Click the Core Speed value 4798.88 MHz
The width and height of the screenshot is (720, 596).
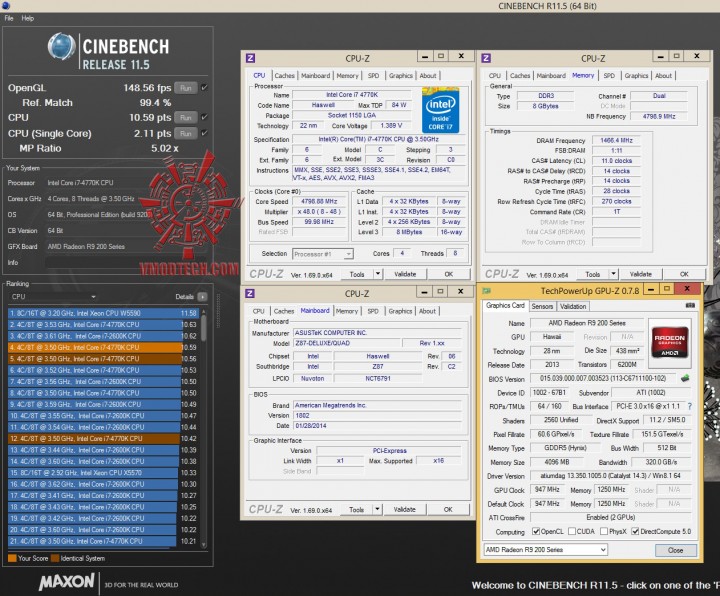click(319, 202)
